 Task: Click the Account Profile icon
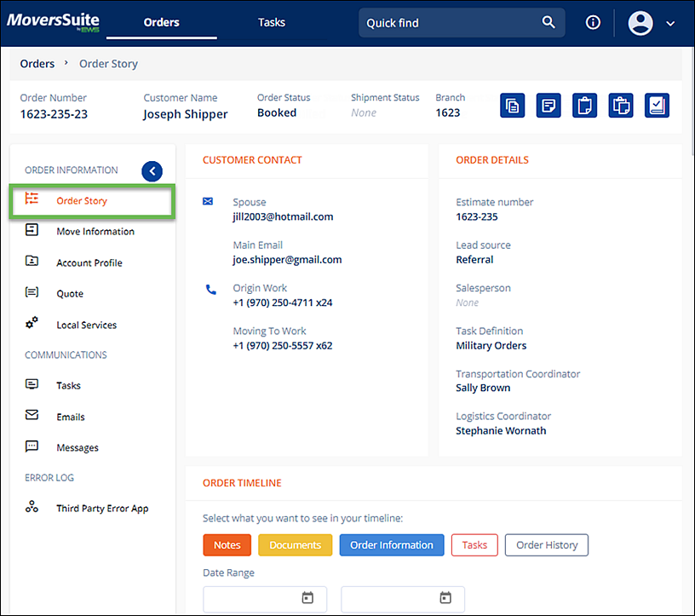31,262
